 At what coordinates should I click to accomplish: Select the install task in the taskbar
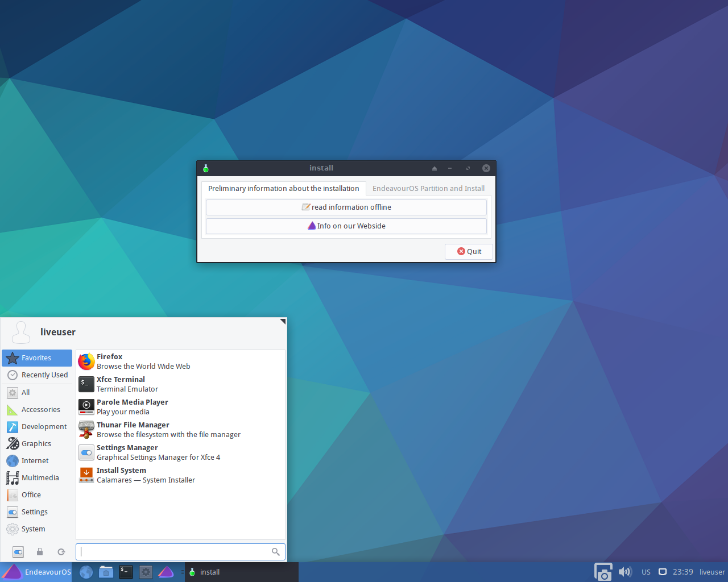[x=242, y=572]
